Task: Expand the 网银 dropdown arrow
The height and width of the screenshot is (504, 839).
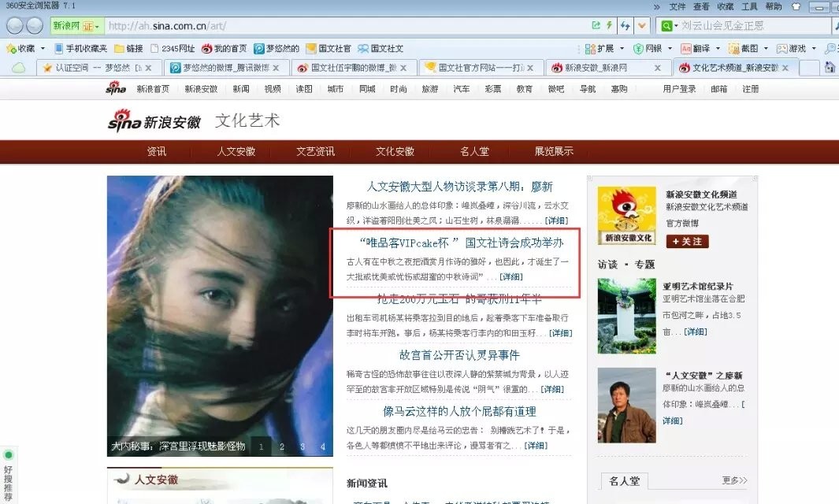Action: (670, 49)
